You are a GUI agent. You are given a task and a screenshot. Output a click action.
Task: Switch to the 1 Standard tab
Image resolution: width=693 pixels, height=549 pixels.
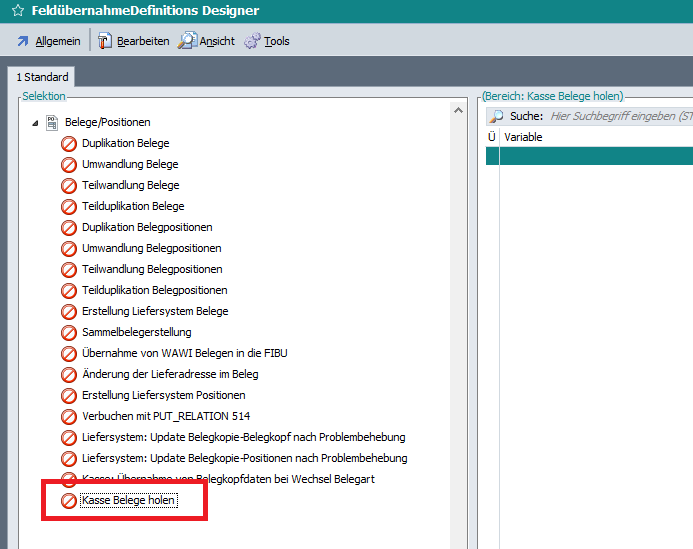42,77
